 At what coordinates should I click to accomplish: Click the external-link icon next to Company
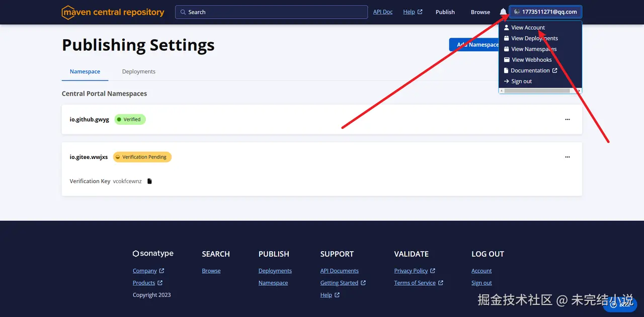162,271
